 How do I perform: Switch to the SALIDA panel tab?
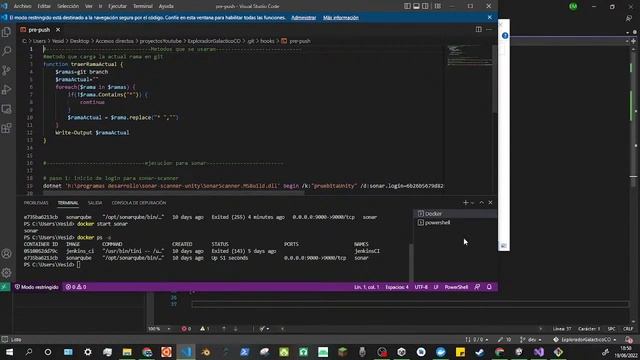tap(95, 203)
